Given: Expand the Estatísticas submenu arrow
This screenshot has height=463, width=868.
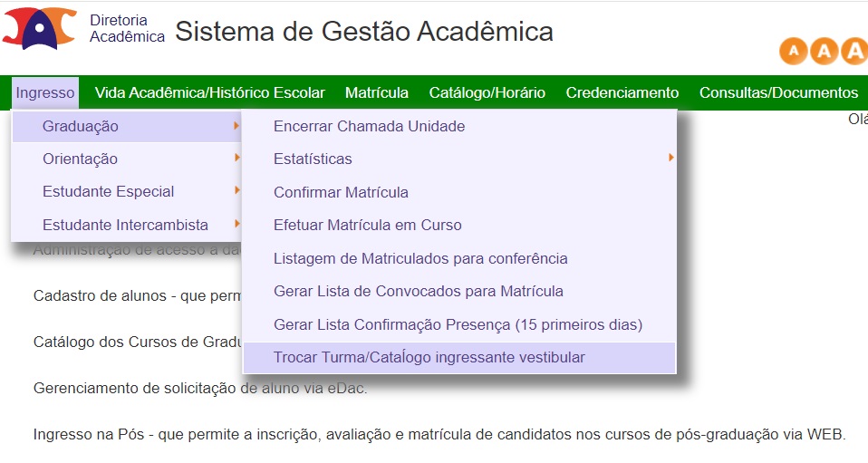Looking at the screenshot, I should [x=670, y=158].
